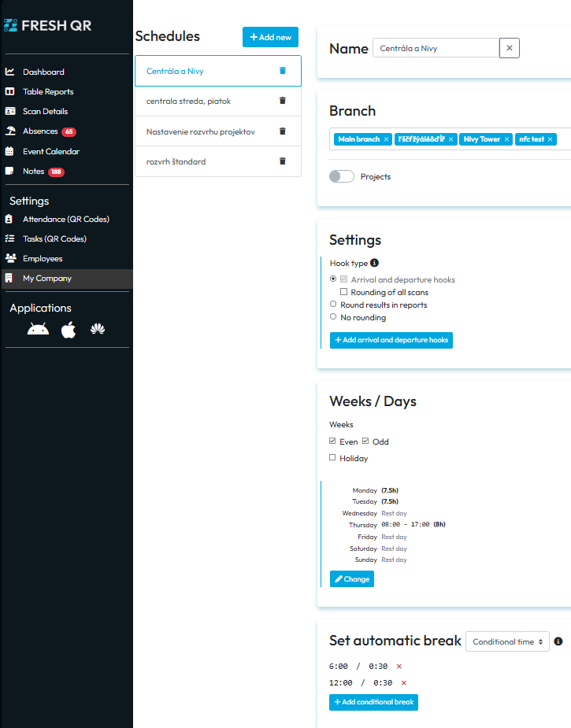Click the Hook type info icon
The height and width of the screenshot is (728, 571).
click(374, 263)
